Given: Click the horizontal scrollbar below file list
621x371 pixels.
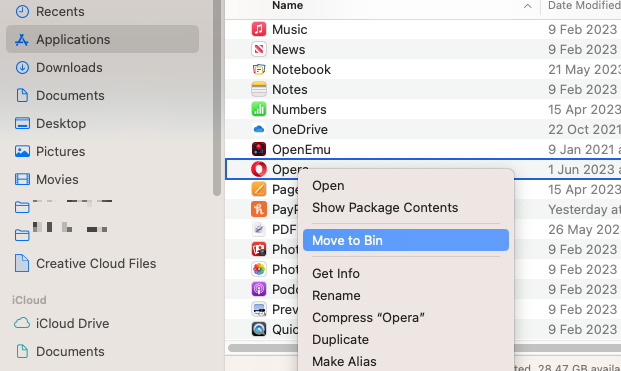Looking at the screenshot, I should 424,348.
